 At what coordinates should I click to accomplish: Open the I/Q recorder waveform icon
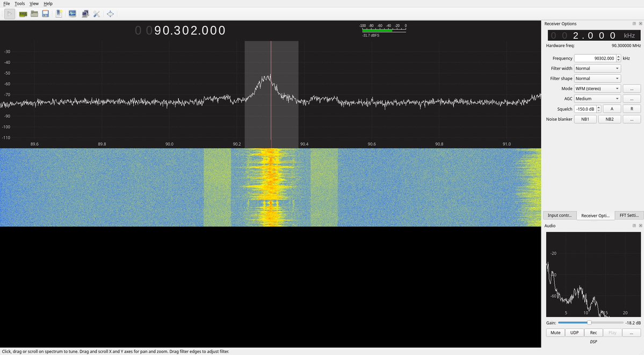(x=73, y=14)
